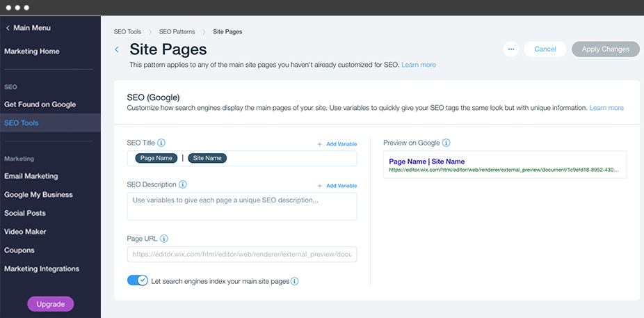The image size is (644, 318).
Task: Show info for SEO Description
Action: tap(183, 184)
